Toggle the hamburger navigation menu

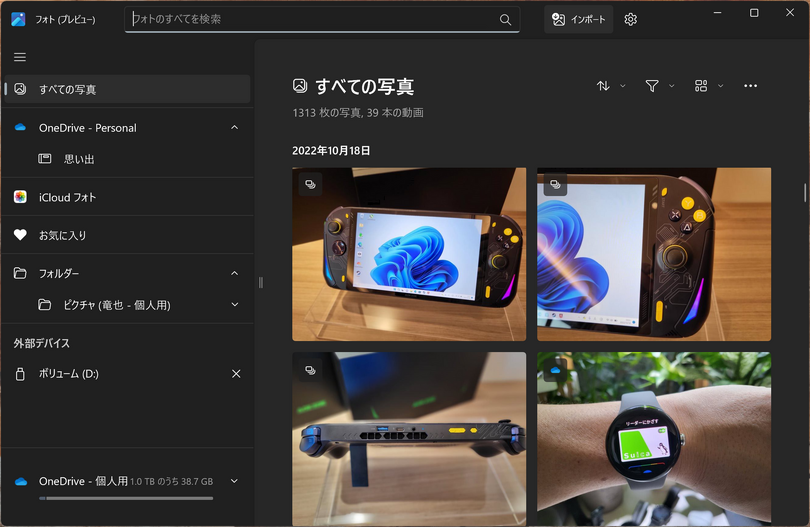click(x=20, y=57)
